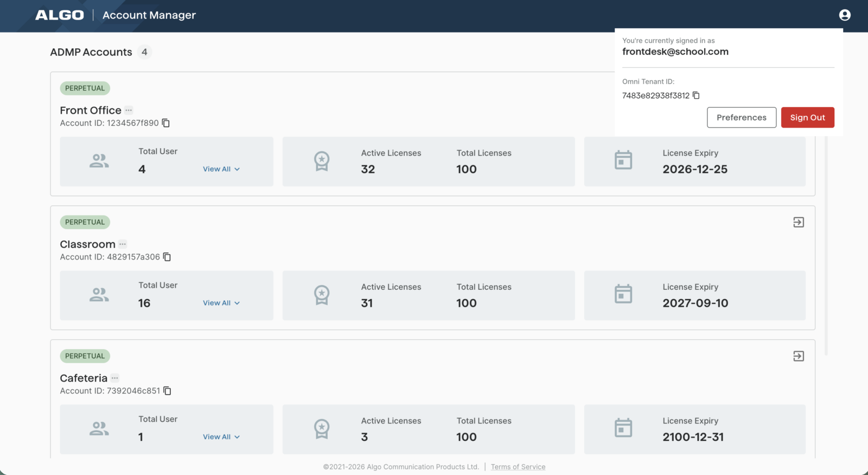
Task: Open the Terms of Service link
Action: click(518, 467)
